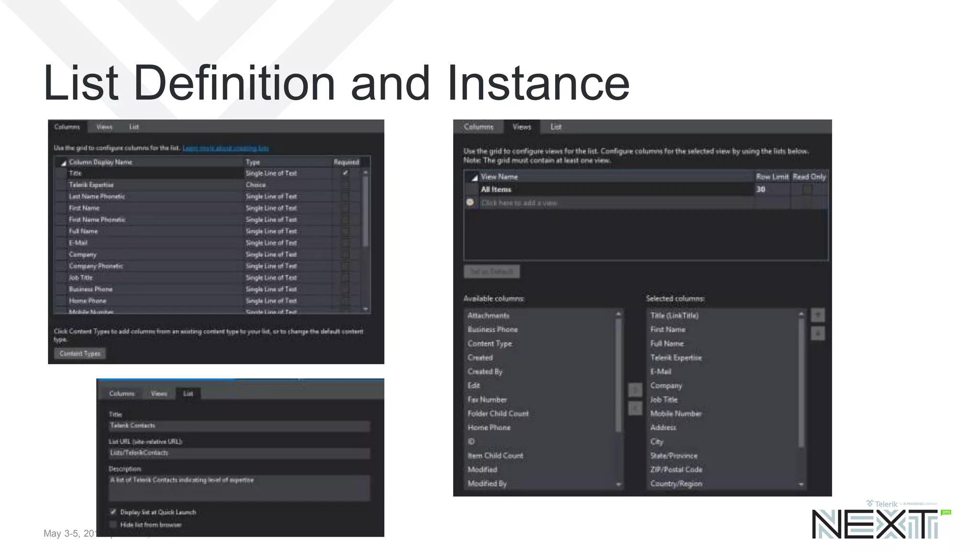Click corner triangle in Column Display Name header

pos(63,163)
